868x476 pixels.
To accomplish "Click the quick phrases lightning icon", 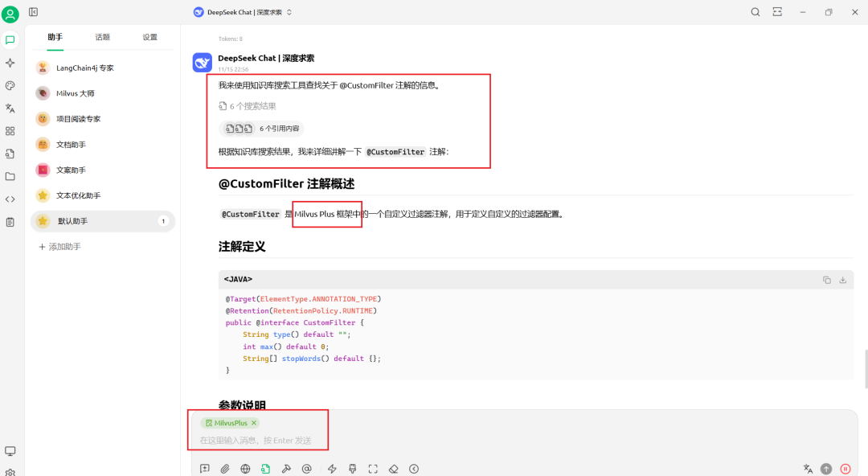I will (332, 469).
